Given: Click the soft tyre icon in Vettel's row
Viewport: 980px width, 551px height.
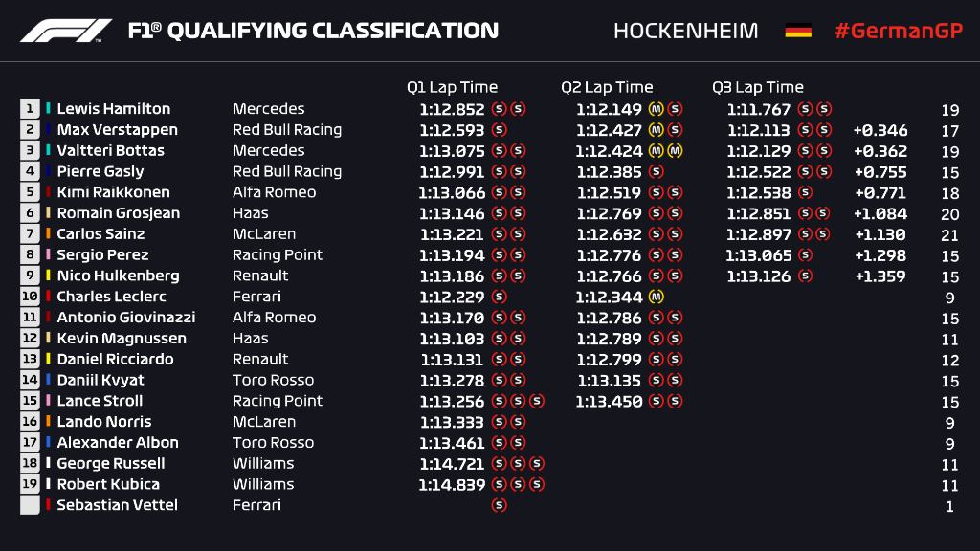Looking at the screenshot, I should click(499, 505).
